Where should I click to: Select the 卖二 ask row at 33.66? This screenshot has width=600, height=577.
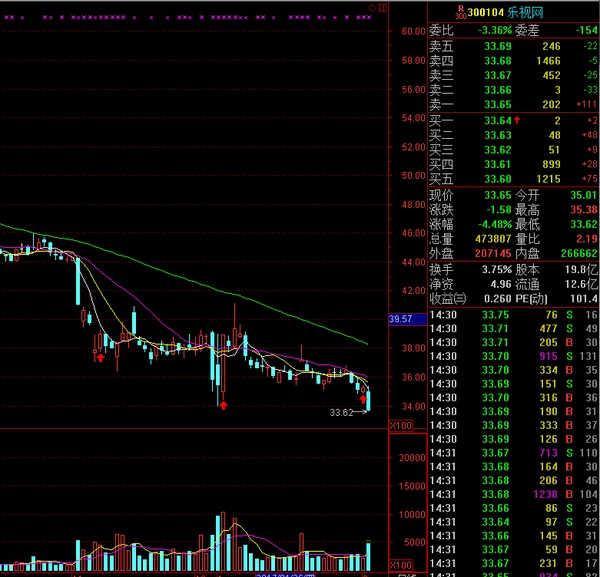513,90
